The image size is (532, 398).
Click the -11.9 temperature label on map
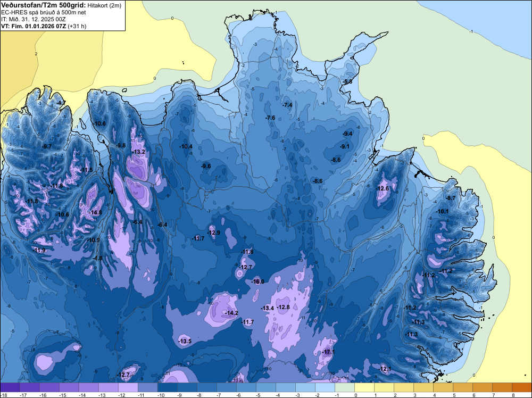click(39, 251)
